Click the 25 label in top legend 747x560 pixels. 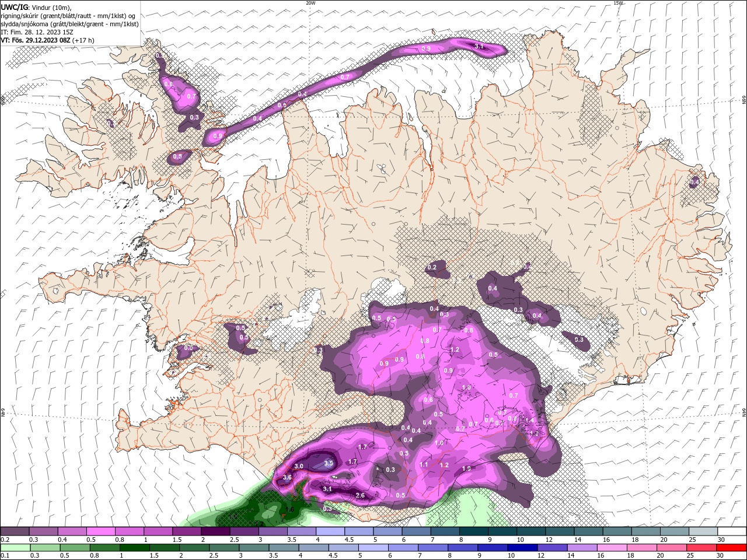(x=692, y=540)
